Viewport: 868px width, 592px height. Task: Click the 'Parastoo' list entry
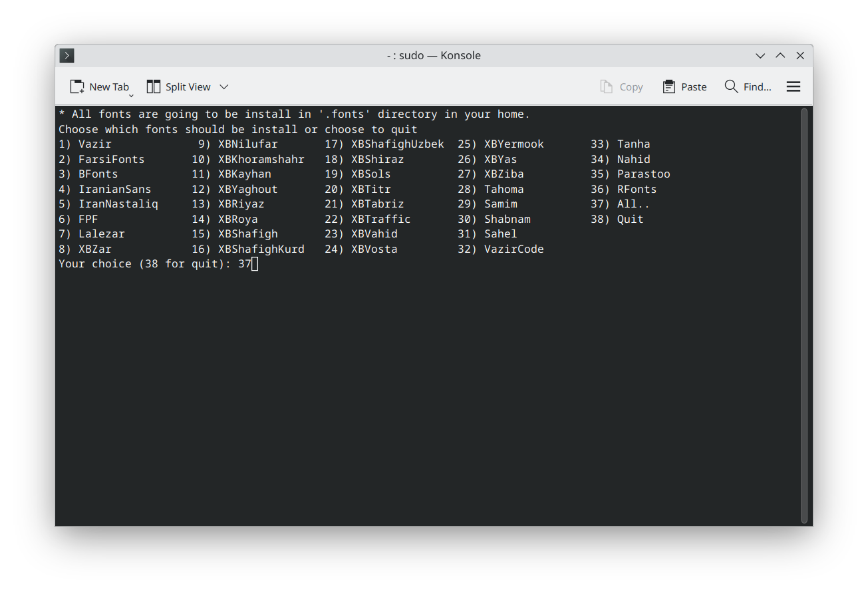pos(644,174)
